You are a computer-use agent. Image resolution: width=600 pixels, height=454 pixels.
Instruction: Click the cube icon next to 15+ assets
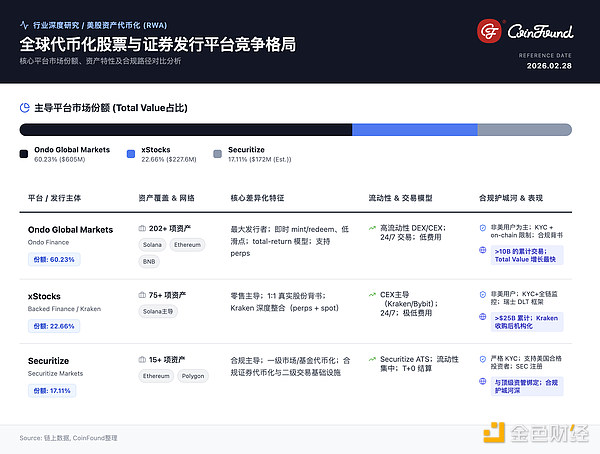[141, 360]
